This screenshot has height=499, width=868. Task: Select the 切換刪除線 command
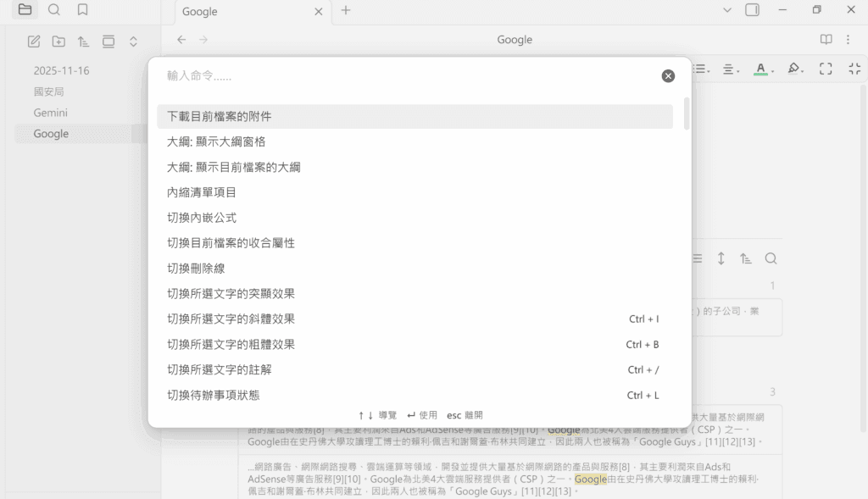(x=196, y=269)
